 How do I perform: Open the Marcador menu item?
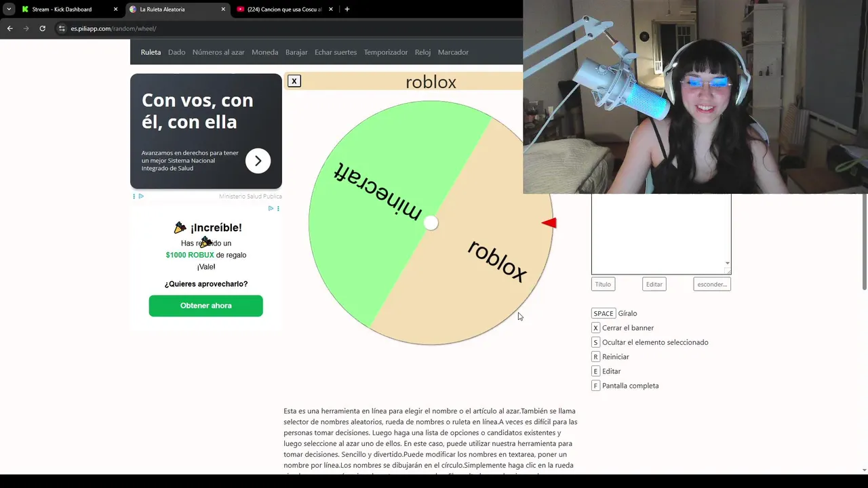453,52
